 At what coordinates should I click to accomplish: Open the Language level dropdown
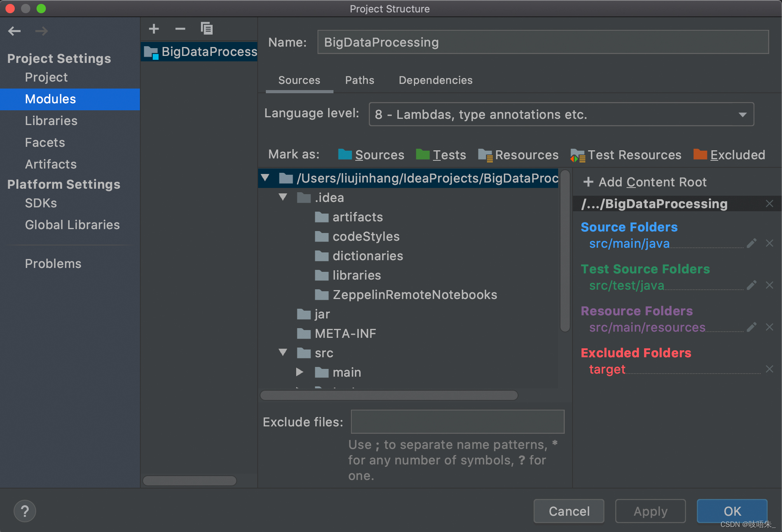[x=561, y=115]
